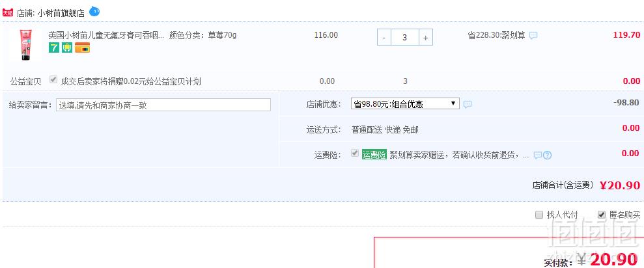This screenshot has width=644, height=268.
Task: Click the red item subtotal 119.70
Action: (x=626, y=35)
